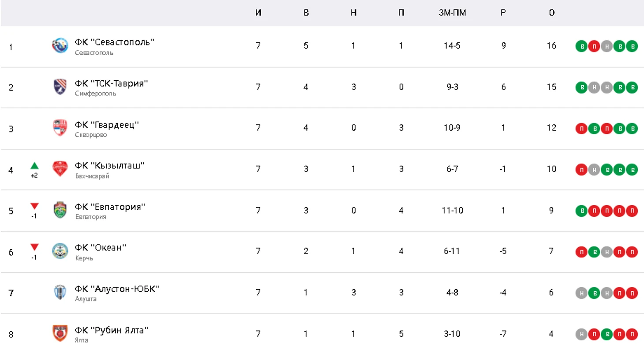Click the Evpatoria club badge
Viewport: 644px width, 354px height.
tap(60, 210)
